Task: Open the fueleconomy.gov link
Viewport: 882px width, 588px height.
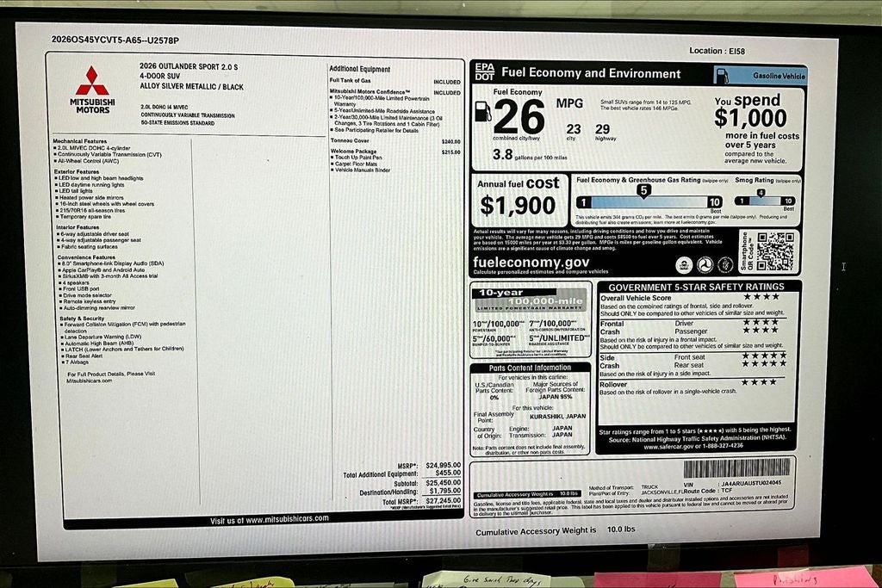Action: [531, 263]
